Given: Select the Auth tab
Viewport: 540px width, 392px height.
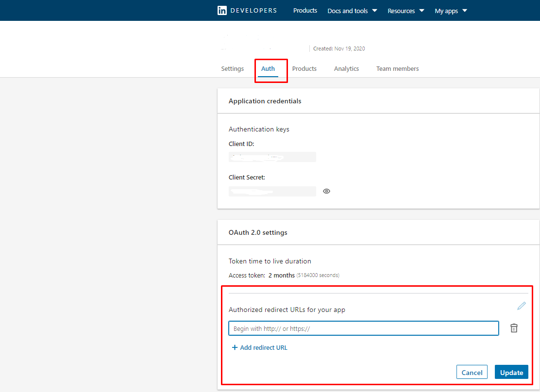Looking at the screenshot, I should click(268, 68).
